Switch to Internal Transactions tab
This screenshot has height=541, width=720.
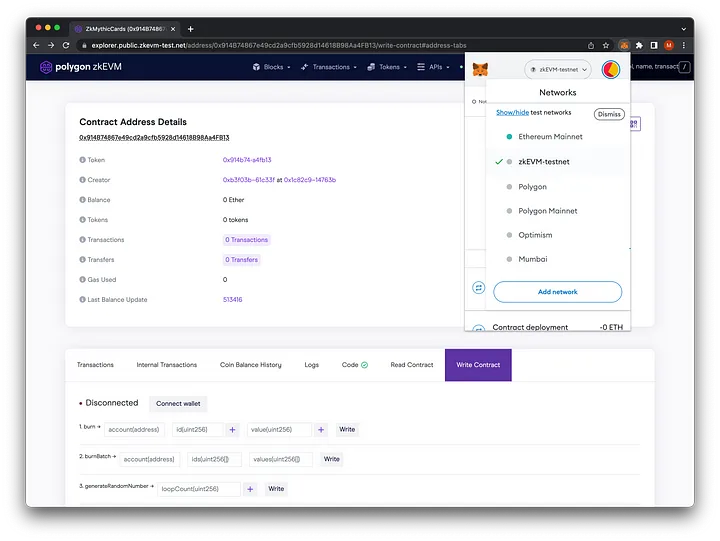(x=167, y=365)
